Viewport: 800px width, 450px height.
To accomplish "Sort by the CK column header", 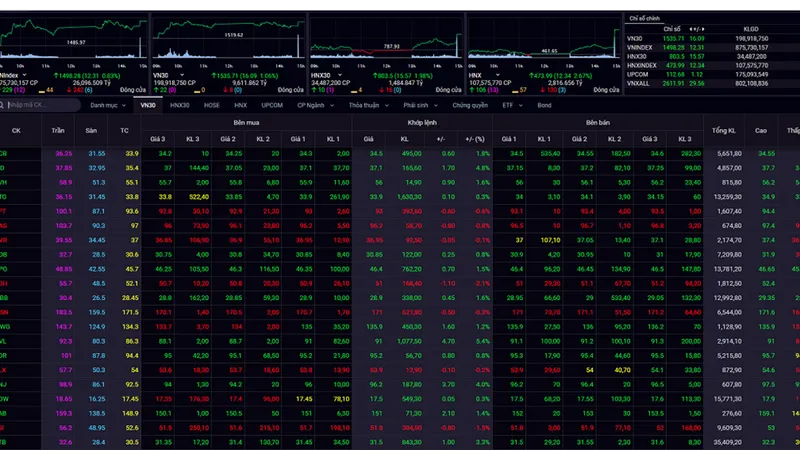I will 16,131.
